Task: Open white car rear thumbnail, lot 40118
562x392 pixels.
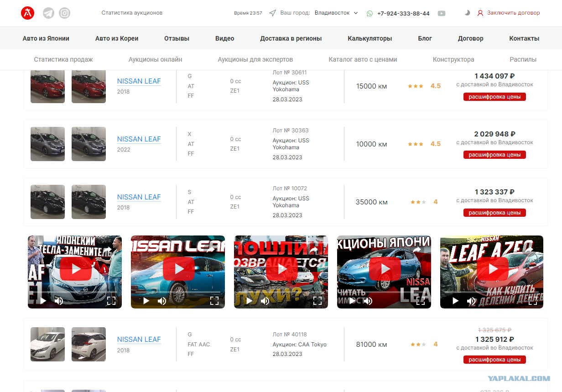Action: (x=88, y=344)
